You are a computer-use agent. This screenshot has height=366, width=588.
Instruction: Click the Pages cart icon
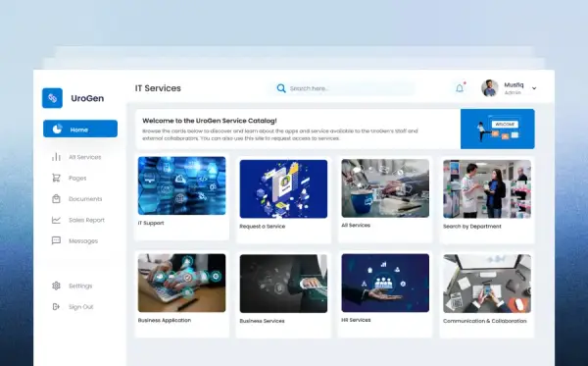point(56,178)
